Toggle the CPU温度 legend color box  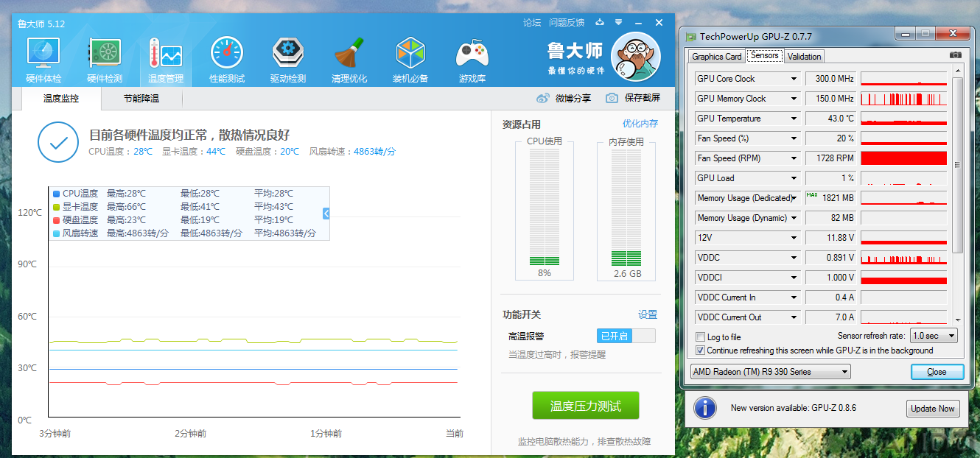[57, 194]
